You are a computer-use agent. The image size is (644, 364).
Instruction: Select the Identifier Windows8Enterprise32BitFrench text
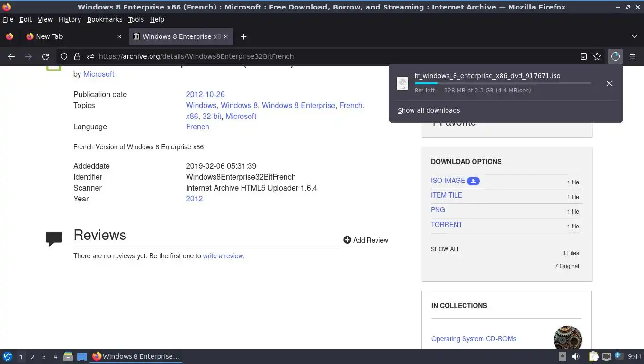point(241,177)
